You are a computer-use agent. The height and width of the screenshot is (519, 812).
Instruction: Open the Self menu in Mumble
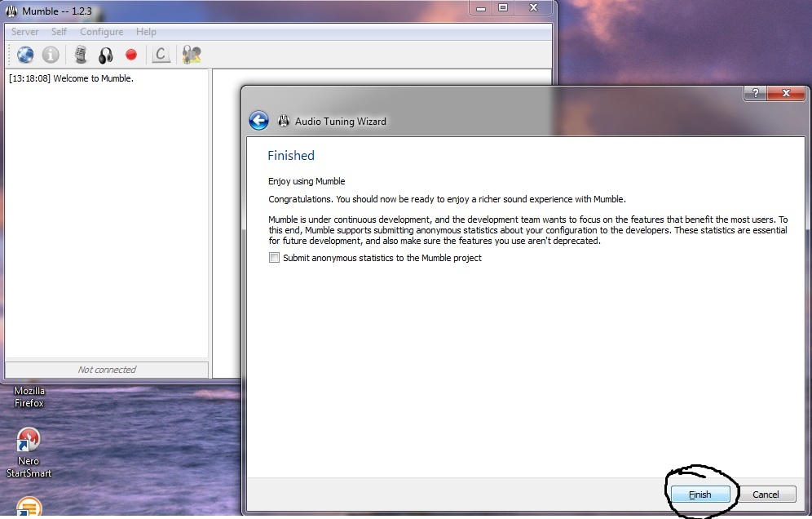[x=59, y=32]
